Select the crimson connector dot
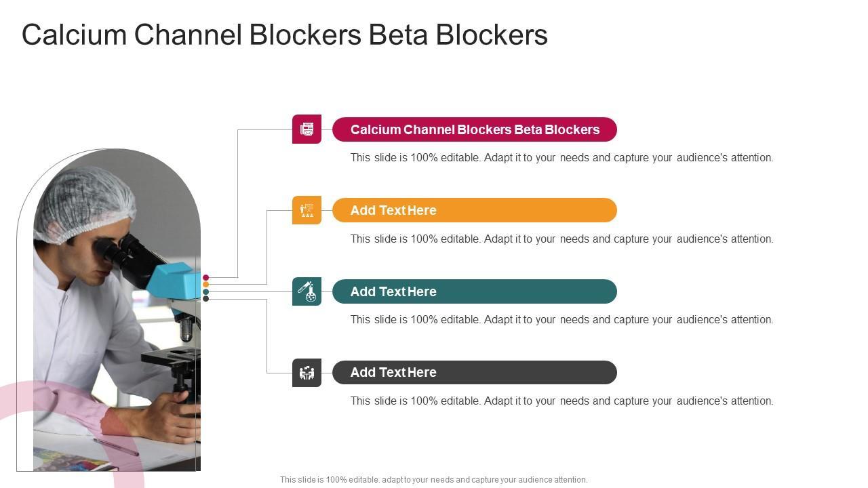Viewport: 868px width, 488px height. [x=205, y=277]
